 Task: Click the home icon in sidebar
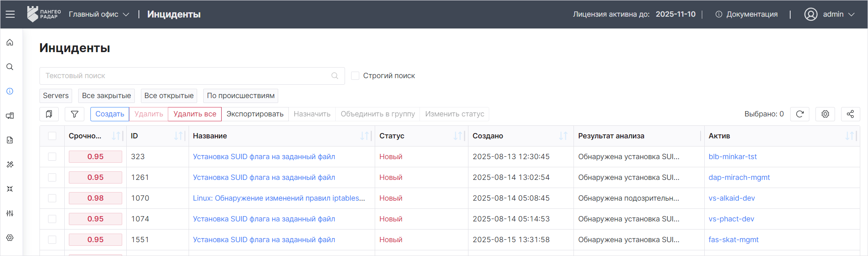pos(10,42)
